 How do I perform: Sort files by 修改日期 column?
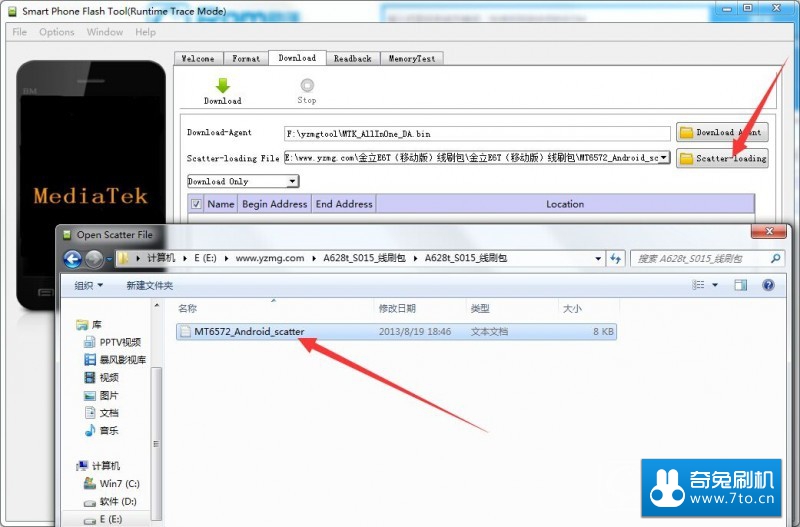397,308
